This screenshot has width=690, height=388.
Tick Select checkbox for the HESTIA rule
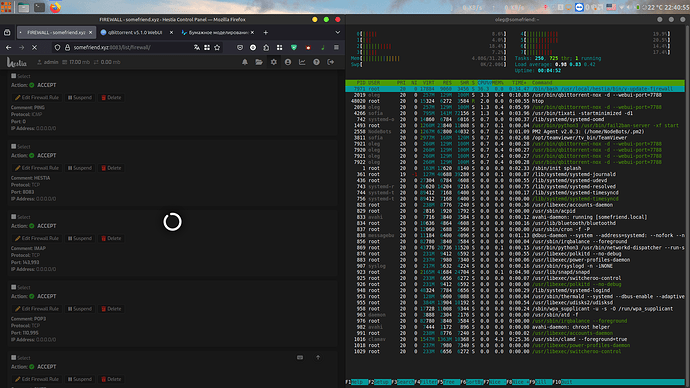(x=14, y=146)
